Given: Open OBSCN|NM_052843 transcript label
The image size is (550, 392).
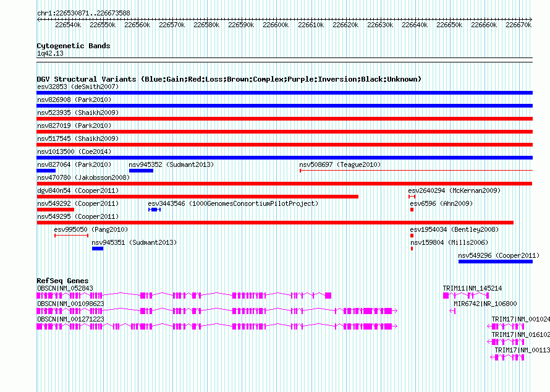Looking at the screenshot, I should click(x=65, y=288).
